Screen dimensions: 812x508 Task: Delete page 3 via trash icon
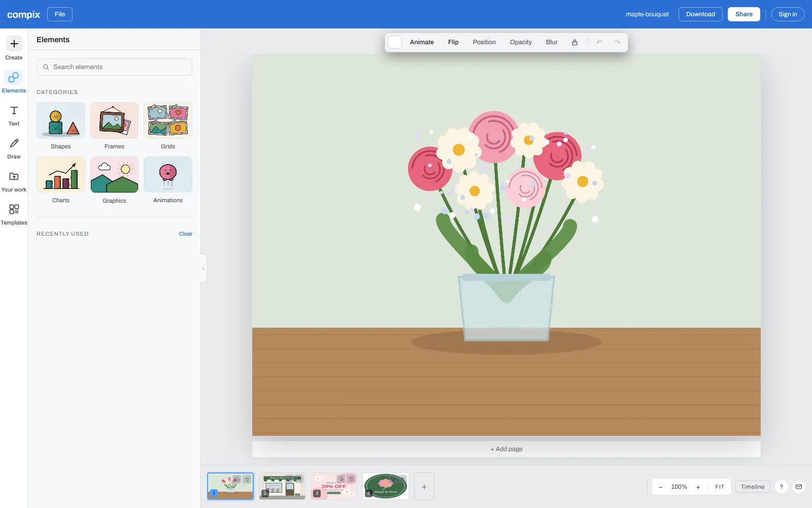pos(351,479)
